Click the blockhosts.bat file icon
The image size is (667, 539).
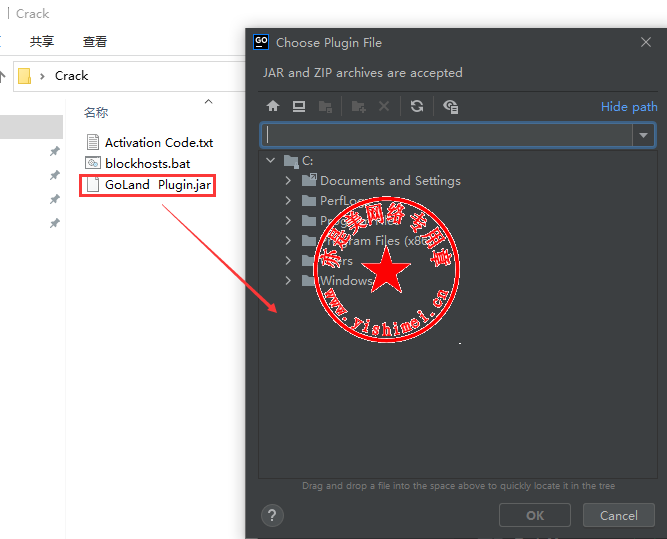[x=93, y=163]
